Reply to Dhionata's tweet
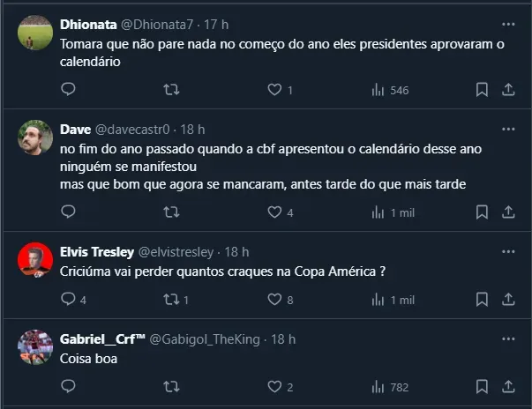Image resolution: width=532 pixels, height=409 pixels. pos(68,89)
